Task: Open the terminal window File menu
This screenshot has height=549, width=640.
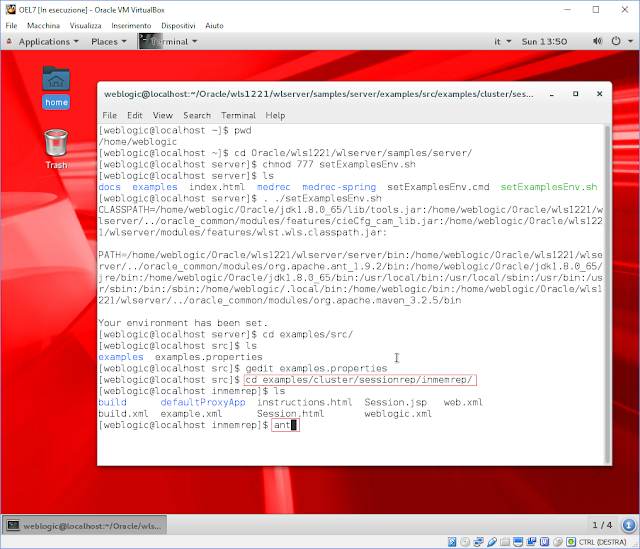Action: coord(109,116)
